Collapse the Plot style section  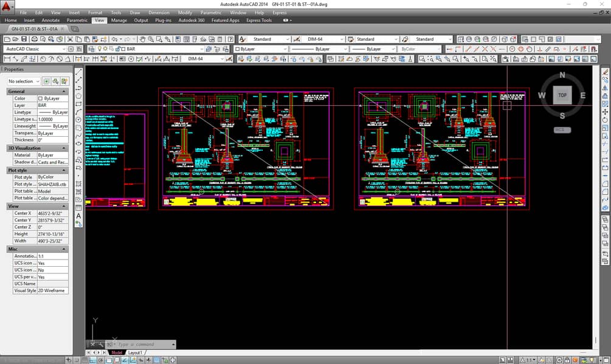(x=64, y=170)
